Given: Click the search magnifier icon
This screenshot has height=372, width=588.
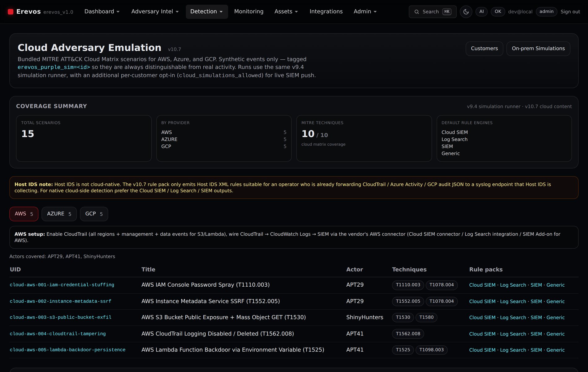Looking at the screenshot, I should pos(417,12).
